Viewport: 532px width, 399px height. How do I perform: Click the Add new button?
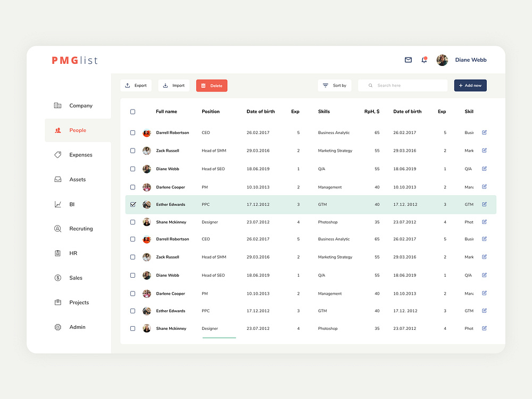tap(470, 85)
